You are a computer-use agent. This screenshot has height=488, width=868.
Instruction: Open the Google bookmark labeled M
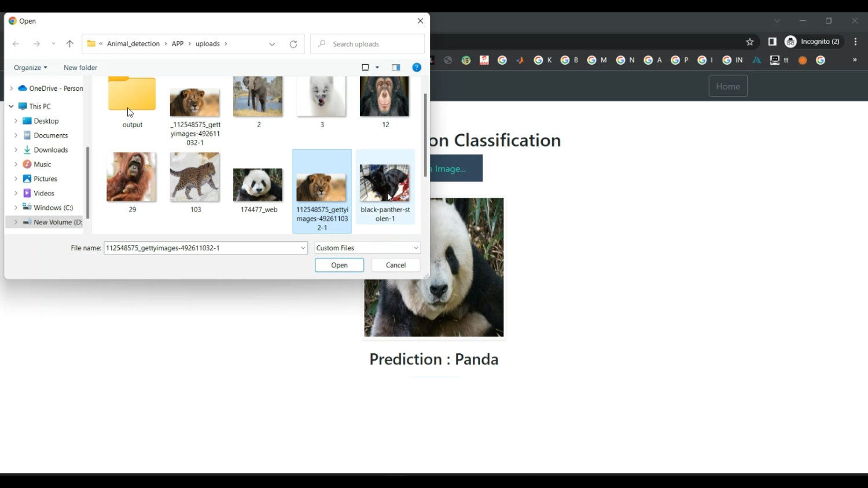[x=597, y=60]
